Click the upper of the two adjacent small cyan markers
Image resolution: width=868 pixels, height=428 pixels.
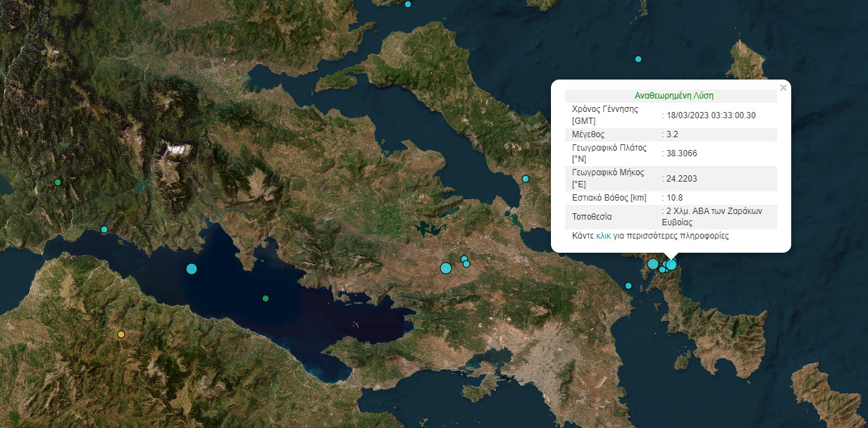click(x=464, y=259)
